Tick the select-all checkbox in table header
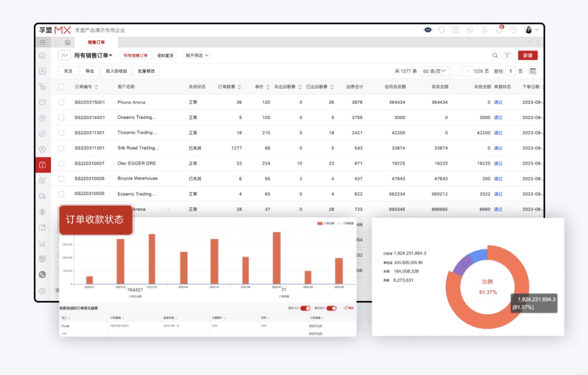 [x=61, y=87]
